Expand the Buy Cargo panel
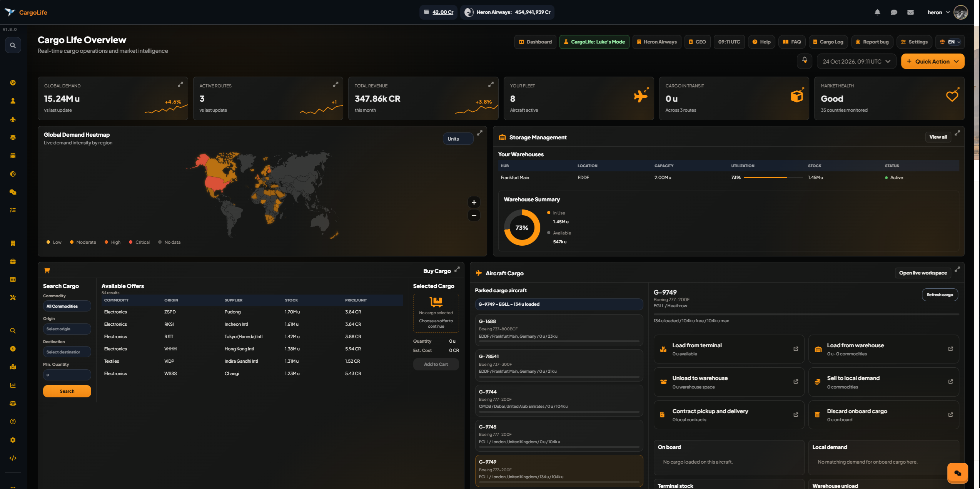Viewport: 980px width, 489px height. (x=457, y=269)
